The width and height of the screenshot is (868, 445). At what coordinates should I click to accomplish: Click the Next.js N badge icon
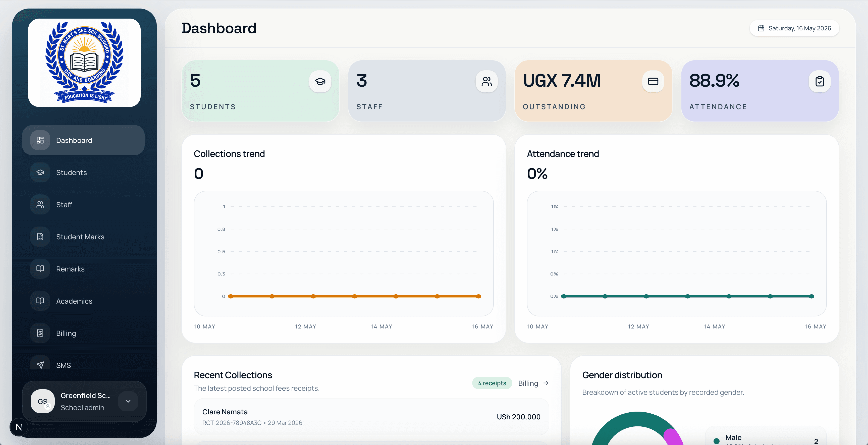(x=19, y=427)
